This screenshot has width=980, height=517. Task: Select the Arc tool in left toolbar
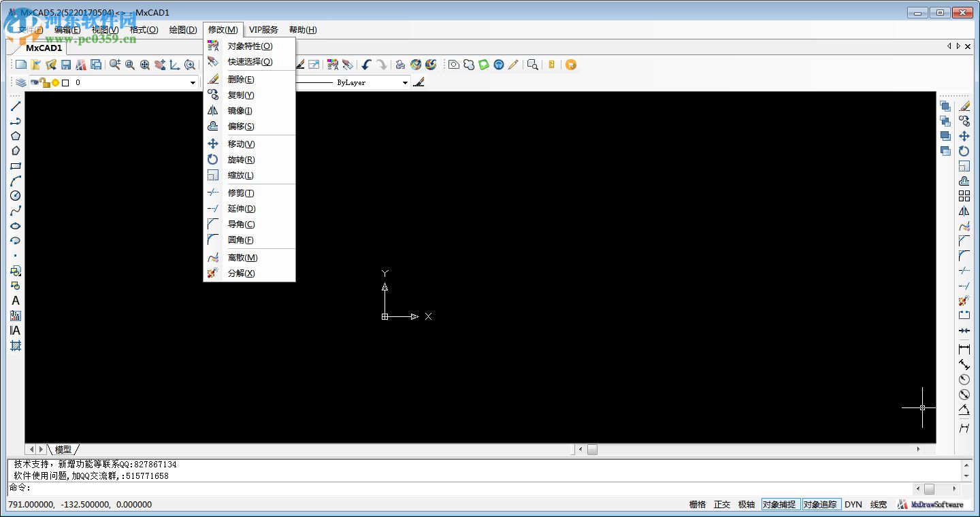coord(15,181)
